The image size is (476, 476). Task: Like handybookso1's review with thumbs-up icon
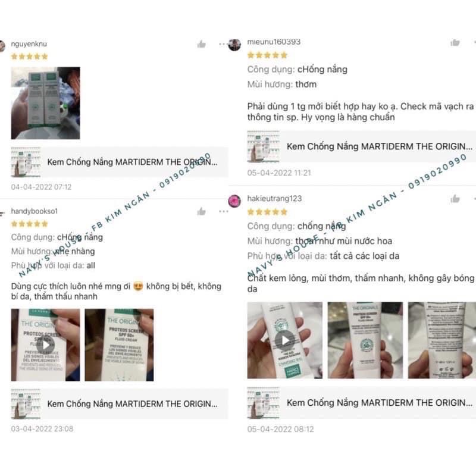(x=202, y=212)
